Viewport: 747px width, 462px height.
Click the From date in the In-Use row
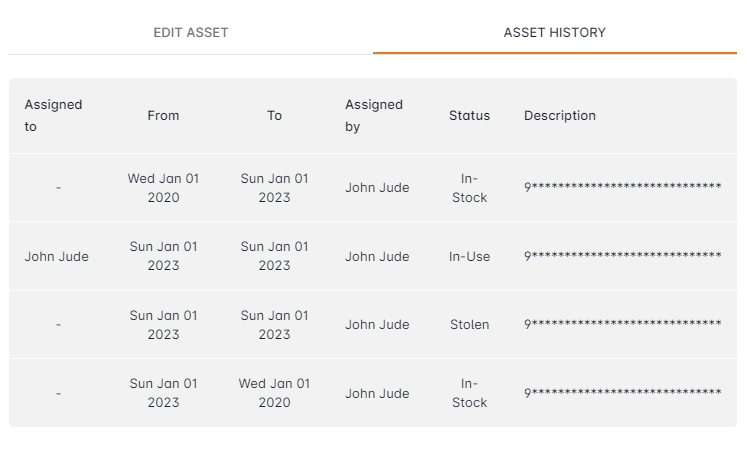pos(163,256)
